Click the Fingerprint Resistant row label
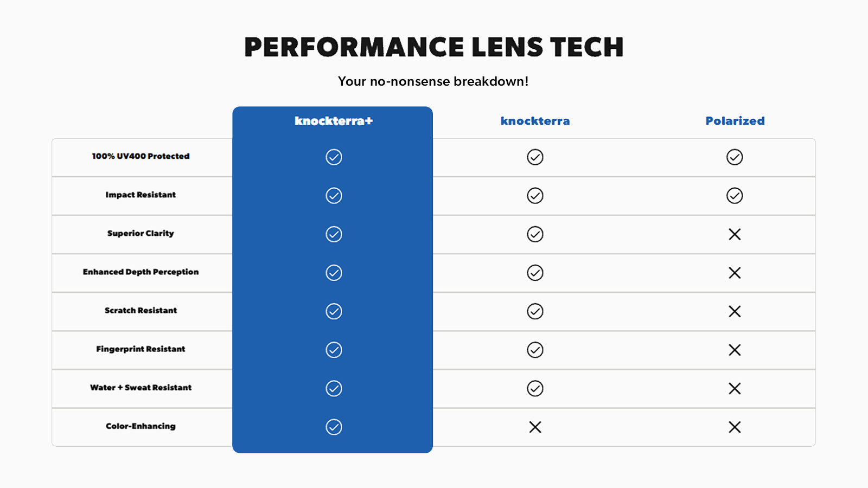Image resolution: width=868 pixels, height=488 pixels. 141,349
